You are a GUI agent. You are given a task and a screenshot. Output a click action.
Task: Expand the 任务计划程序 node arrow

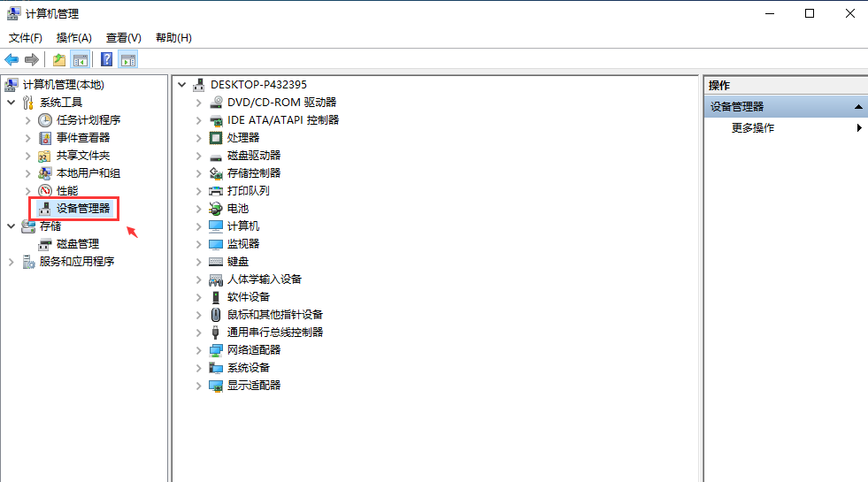point(27,120)
